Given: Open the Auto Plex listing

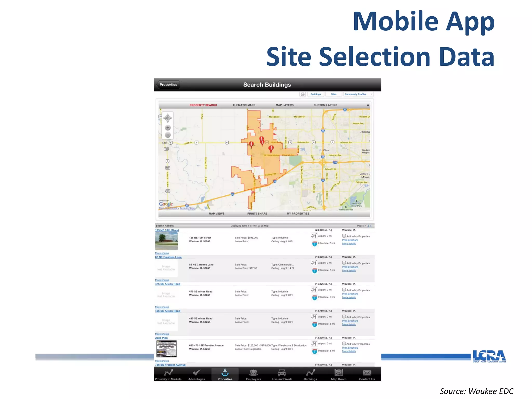Looking at the screenshot, I should click(161, 338).
